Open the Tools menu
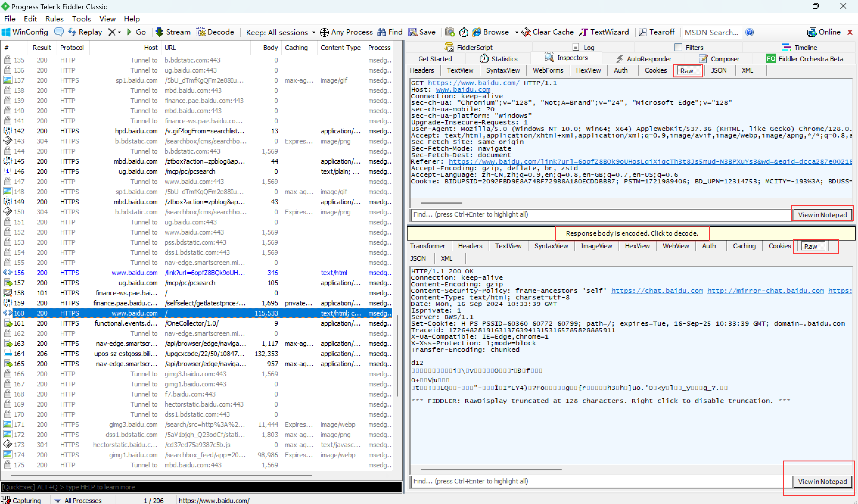 point(81,19)
